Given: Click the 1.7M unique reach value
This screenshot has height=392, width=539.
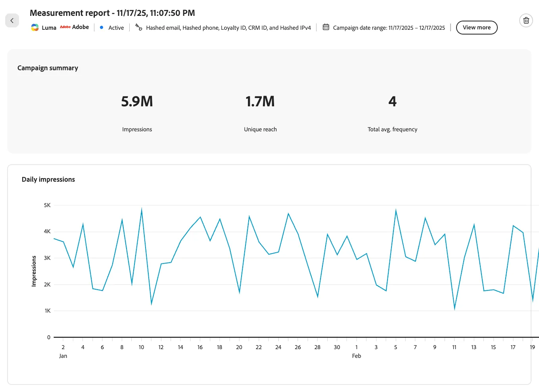Looking at the screenshot, I should [260, 102].
